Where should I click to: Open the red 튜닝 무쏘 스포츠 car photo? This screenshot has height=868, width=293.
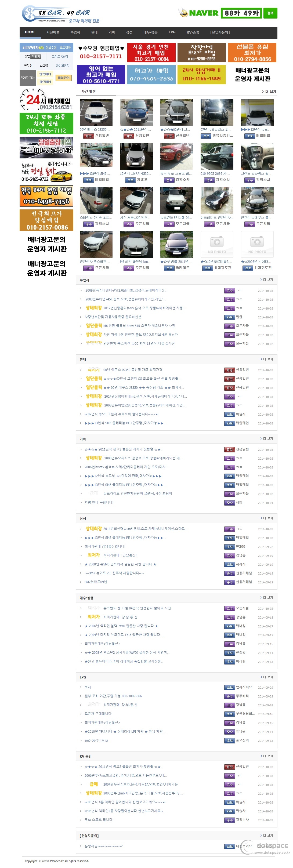coord(177,156)
